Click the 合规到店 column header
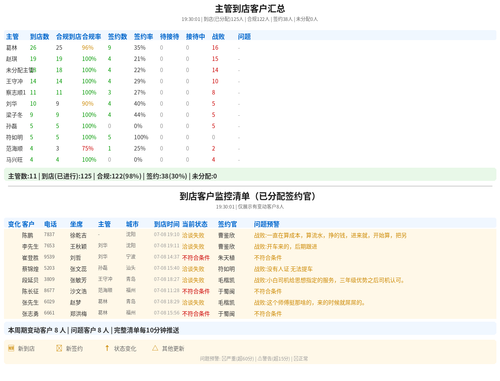 click(69, 37)
